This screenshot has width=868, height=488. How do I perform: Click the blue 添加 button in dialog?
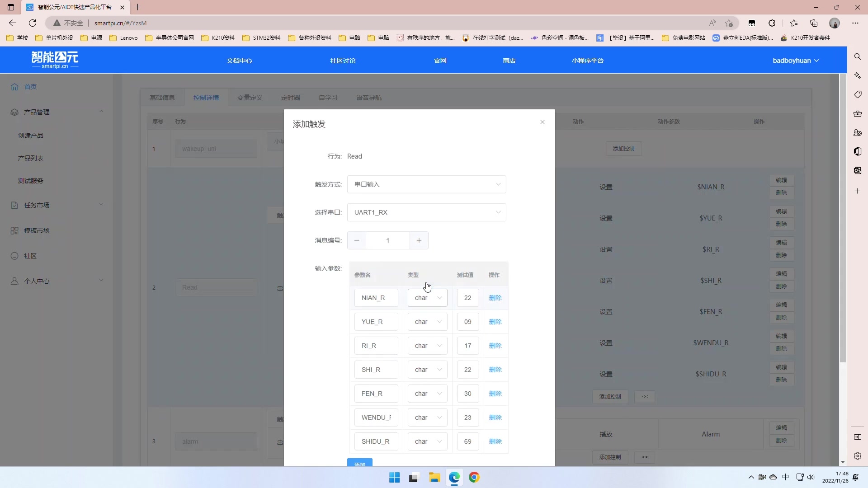360,463
